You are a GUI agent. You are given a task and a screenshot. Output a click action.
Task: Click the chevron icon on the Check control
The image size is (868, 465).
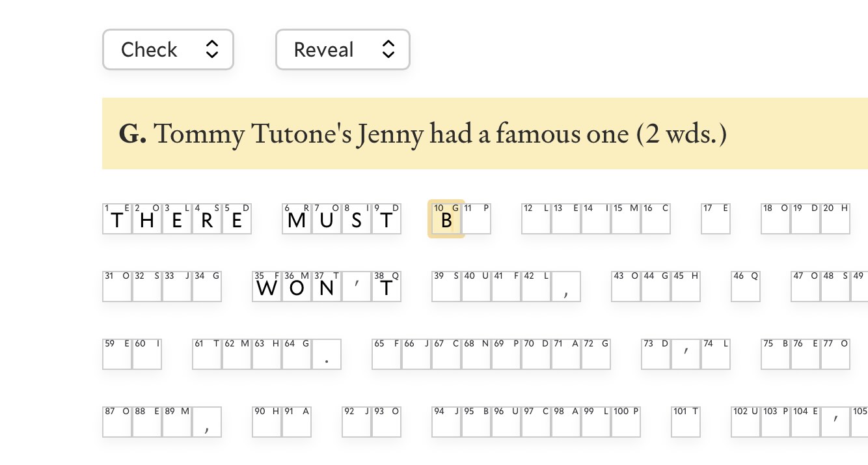point(213,49)
